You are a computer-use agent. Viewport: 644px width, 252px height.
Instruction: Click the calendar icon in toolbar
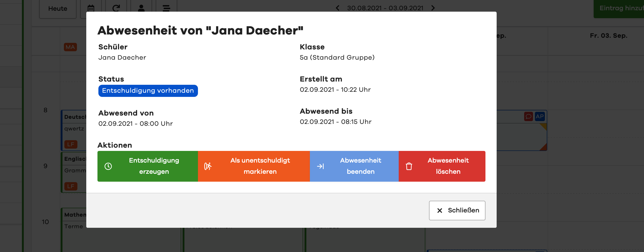pyautogui.click(x=91, y=8)
